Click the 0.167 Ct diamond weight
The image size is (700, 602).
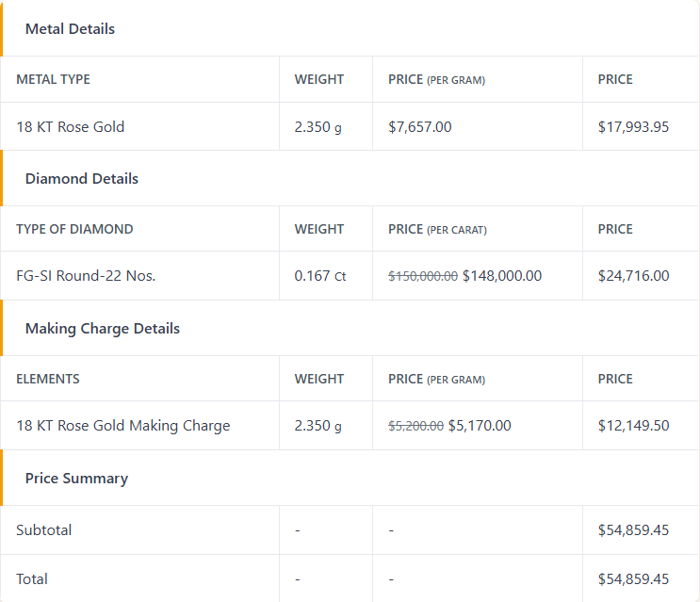320,276
